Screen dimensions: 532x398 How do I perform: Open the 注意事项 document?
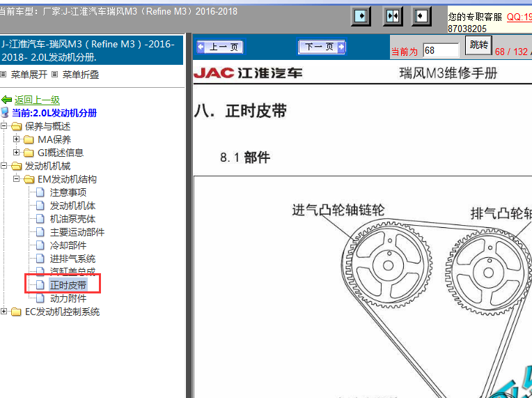click(68, 192)
